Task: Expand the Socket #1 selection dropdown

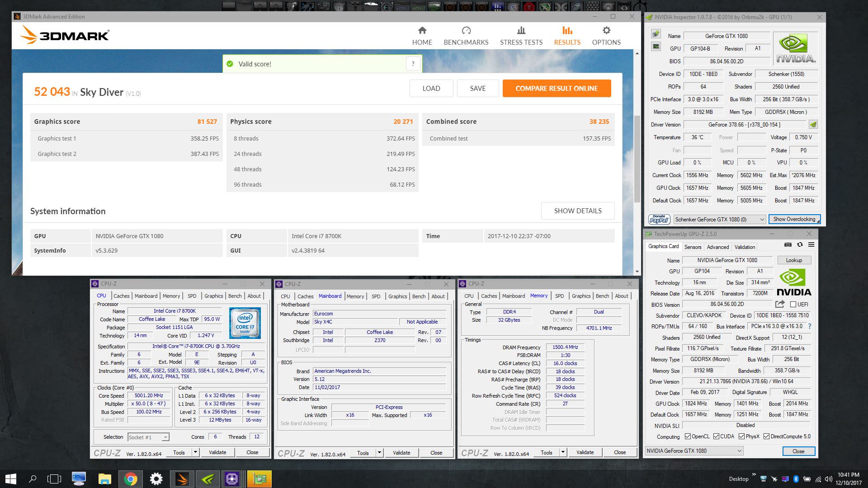Action: [x=165, y=437]
